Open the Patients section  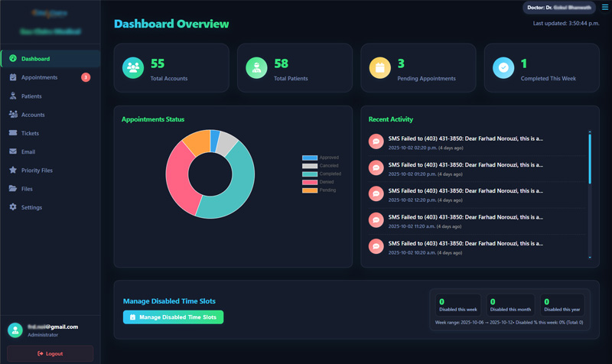tap(50, 96)
